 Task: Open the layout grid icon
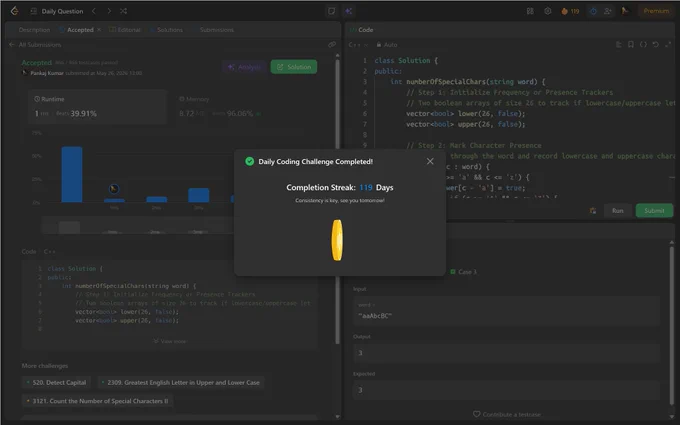click(x=530, y=11)
